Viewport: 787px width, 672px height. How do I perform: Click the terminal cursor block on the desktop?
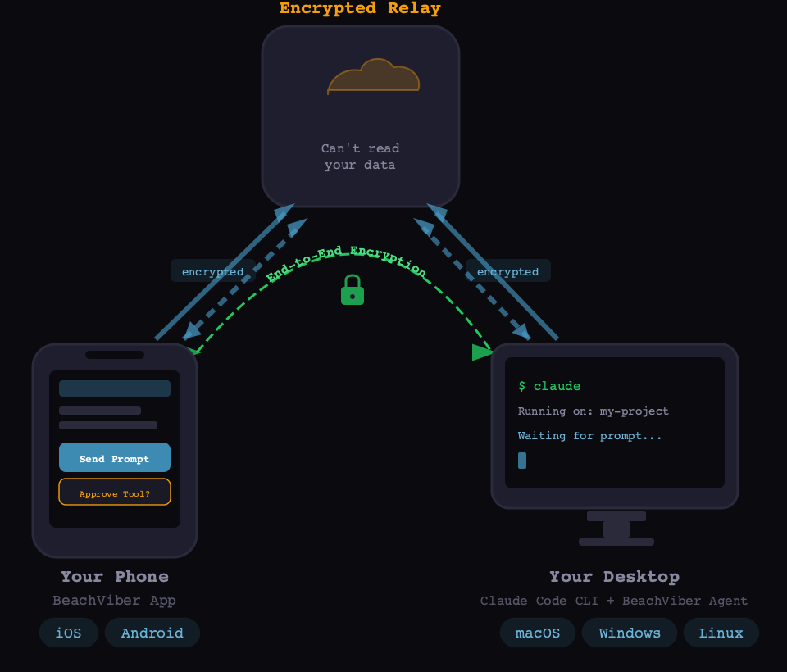pos(522,461)
